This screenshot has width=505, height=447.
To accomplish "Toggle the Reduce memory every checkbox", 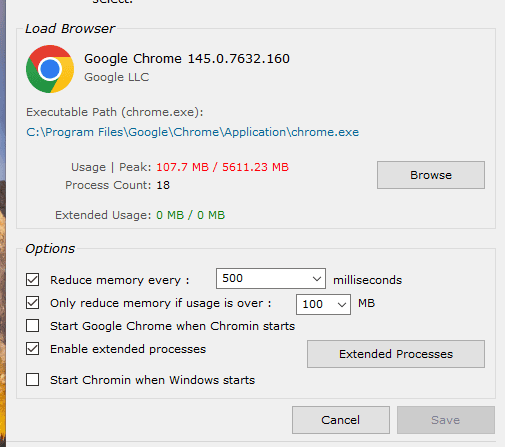I will 32,280.
